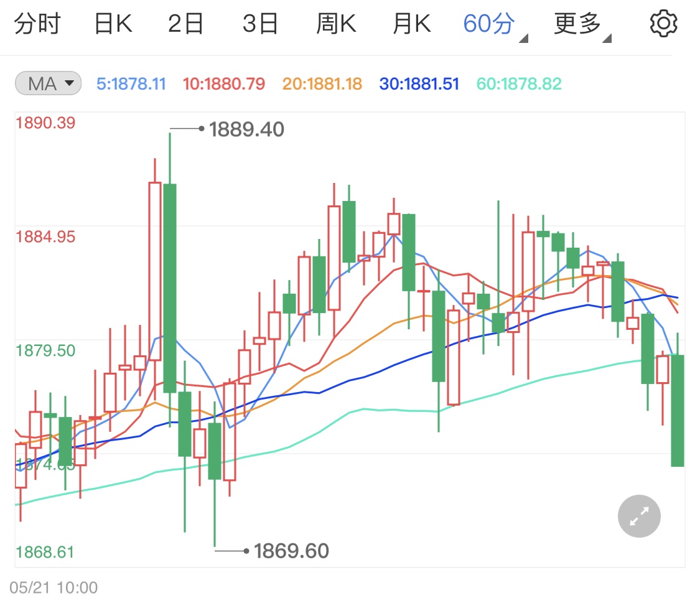Select the 日K daily candlestick tab
Screen dimensions: 700x603
(x=113, y=24)
